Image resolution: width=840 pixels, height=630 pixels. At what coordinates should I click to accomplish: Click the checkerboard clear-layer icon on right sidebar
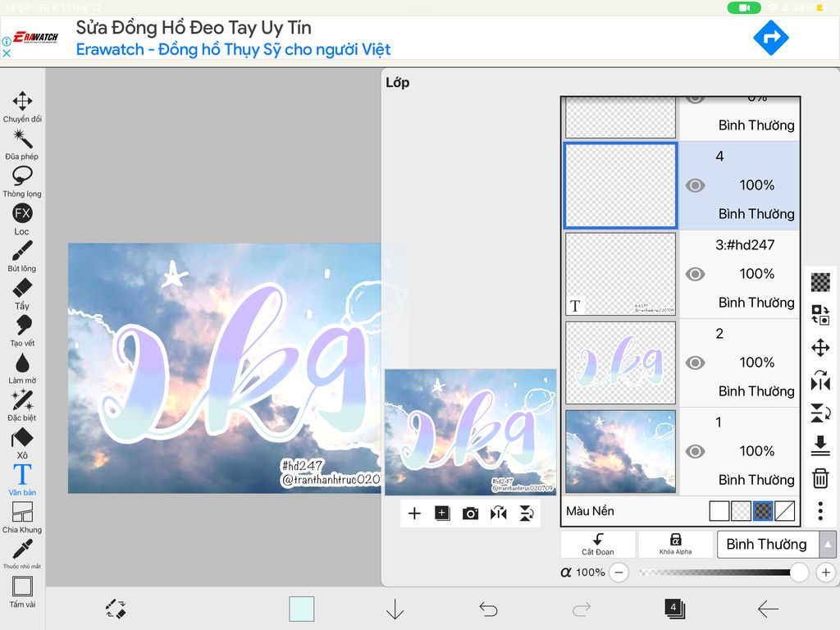[x=820, y=282]
